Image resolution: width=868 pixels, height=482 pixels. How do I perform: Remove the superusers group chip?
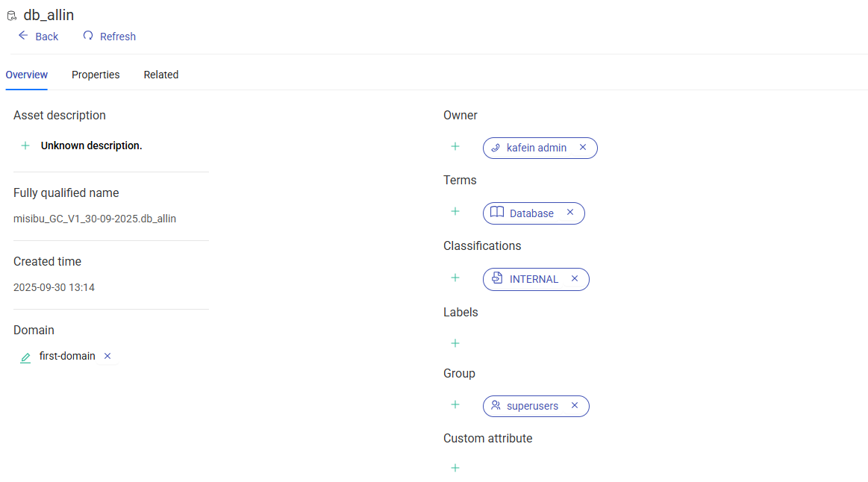click(575, 406)
